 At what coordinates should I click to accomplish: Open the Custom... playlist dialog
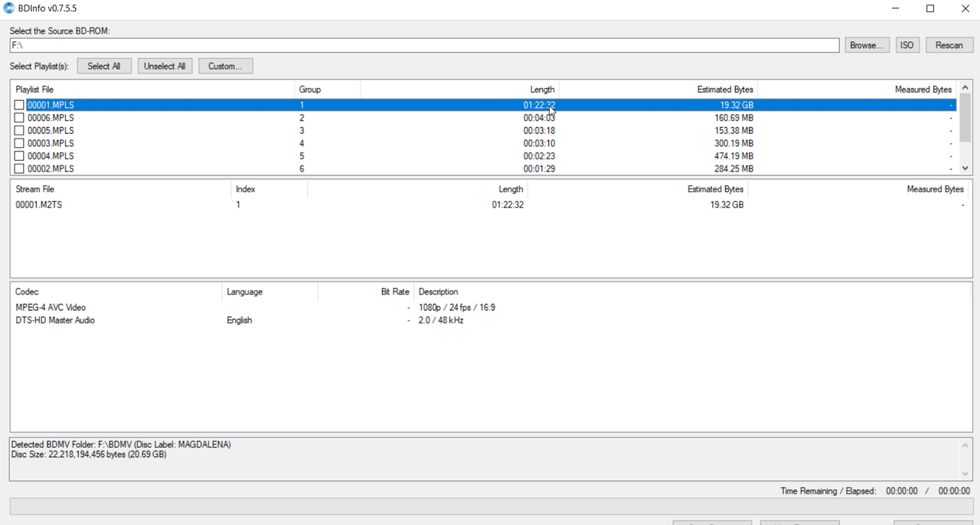pyautogui.click(x=226, y=66)
